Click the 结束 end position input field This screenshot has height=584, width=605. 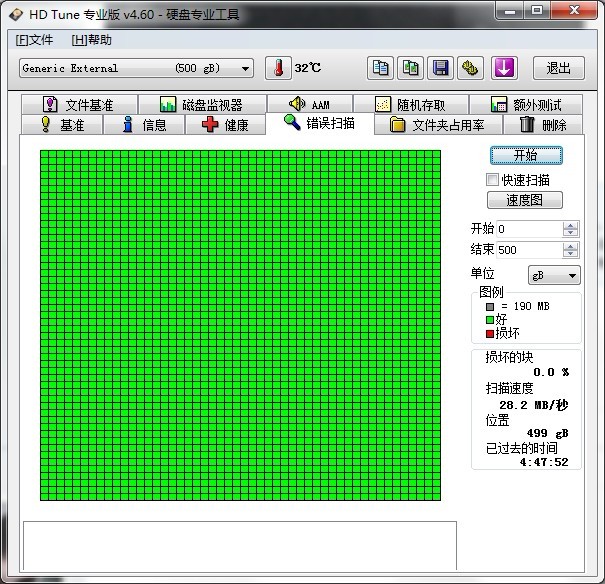click(529, 250)
